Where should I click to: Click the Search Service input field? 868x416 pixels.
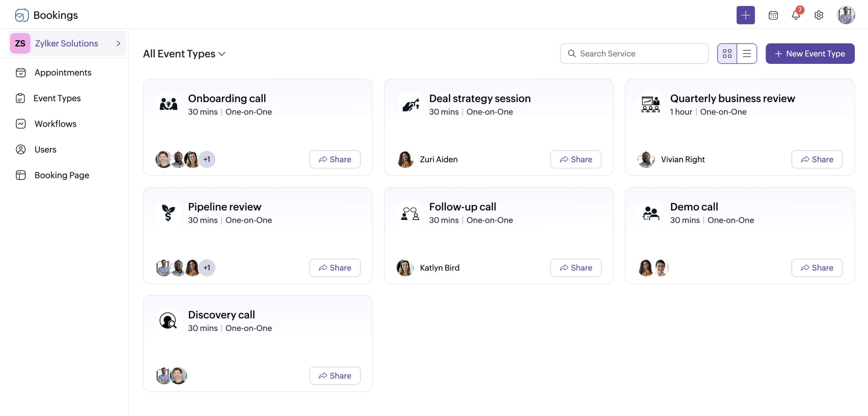pyautogui.click(x=634, y=54)
